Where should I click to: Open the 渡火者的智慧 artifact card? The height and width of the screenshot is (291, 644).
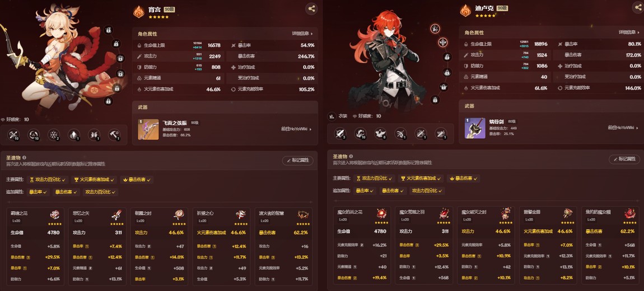coord(283,246)
